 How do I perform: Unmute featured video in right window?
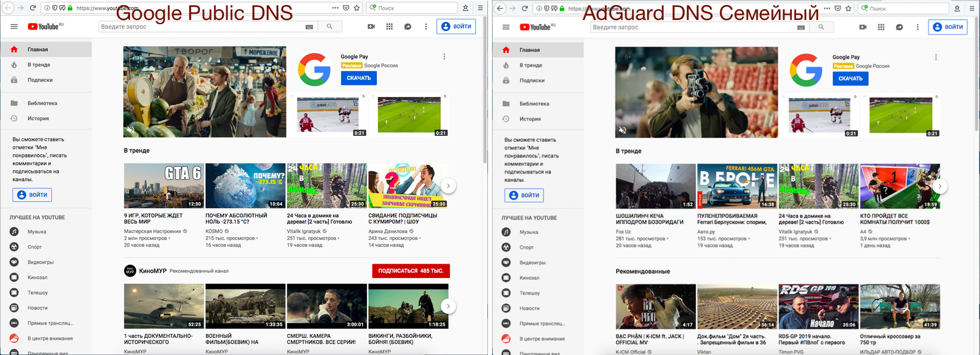click(x=623, y=131)
